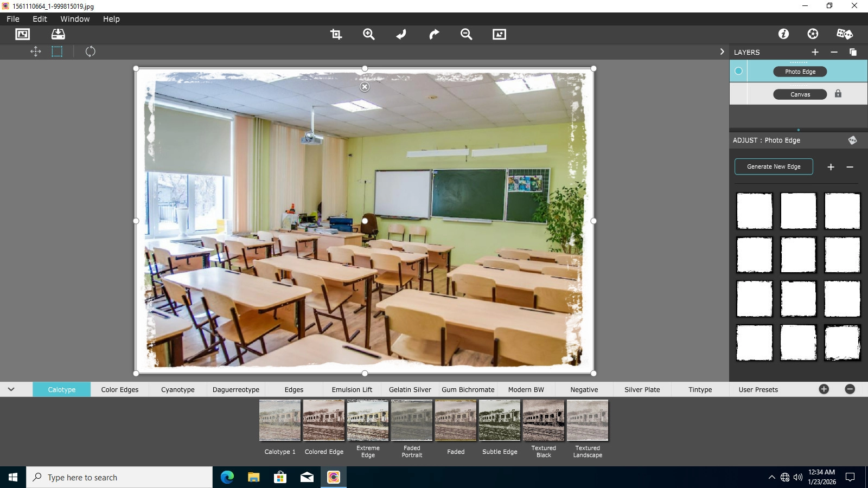The image size is (868, 488).
Task: Click the Undo arrow icon
Action: point(401,34)
